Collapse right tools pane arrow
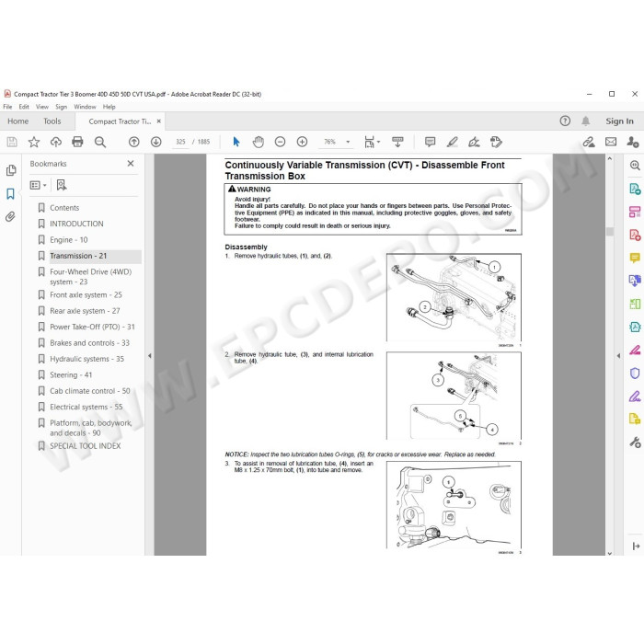Image resolution: width=644 pixels, height=644 pixels. tap(618, 356)
